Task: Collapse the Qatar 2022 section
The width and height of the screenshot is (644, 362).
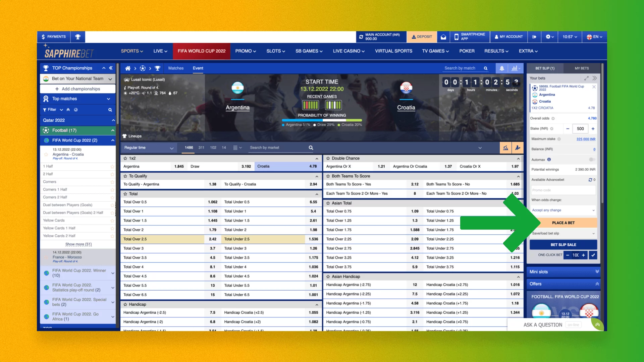Action: 113,120
